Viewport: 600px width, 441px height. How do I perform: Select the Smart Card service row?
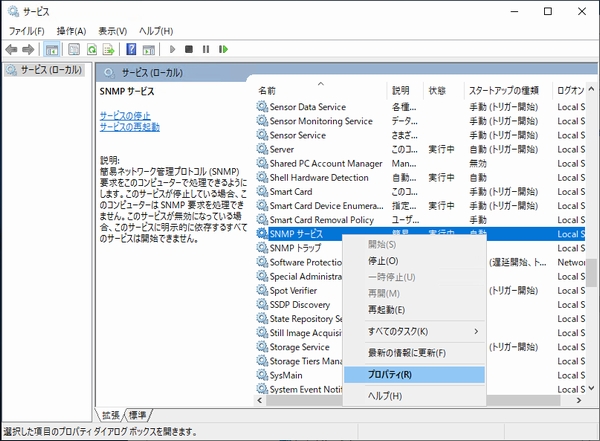coord(420,191)
